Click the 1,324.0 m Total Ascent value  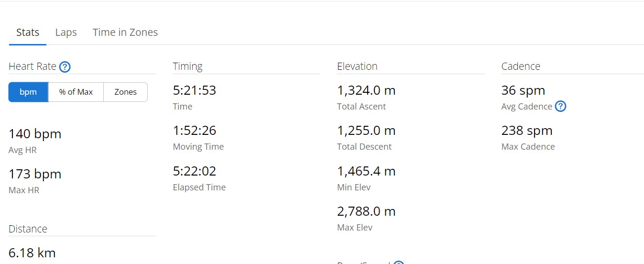pos(366,90)
